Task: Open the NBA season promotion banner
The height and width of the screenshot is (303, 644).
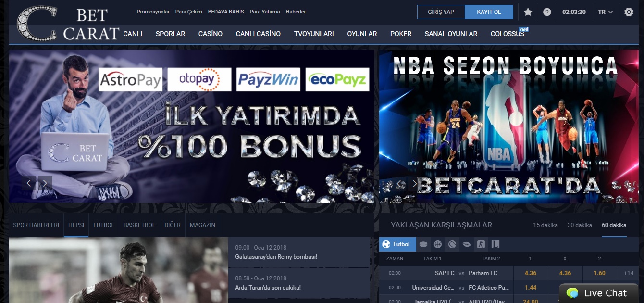Action: point(508,126)
